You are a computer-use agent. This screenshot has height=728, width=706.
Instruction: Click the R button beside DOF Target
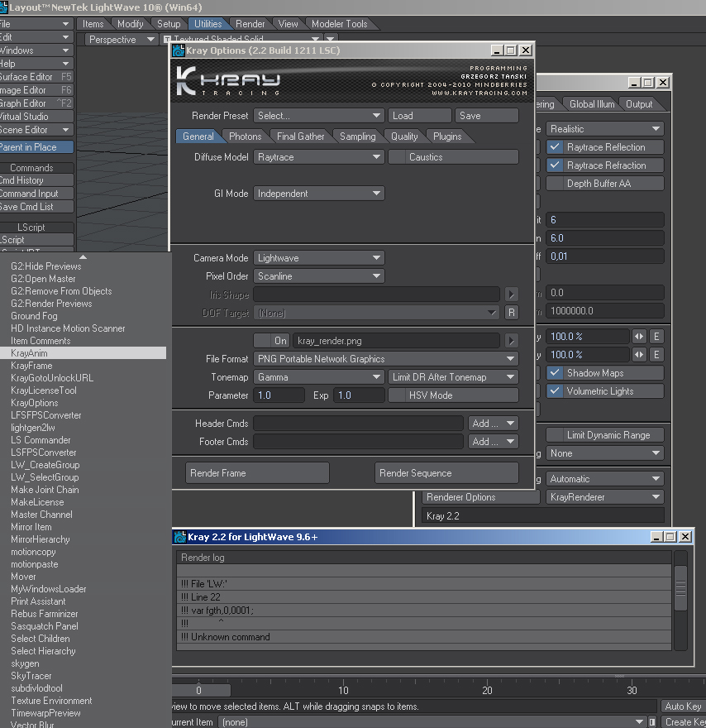point(511,313)
